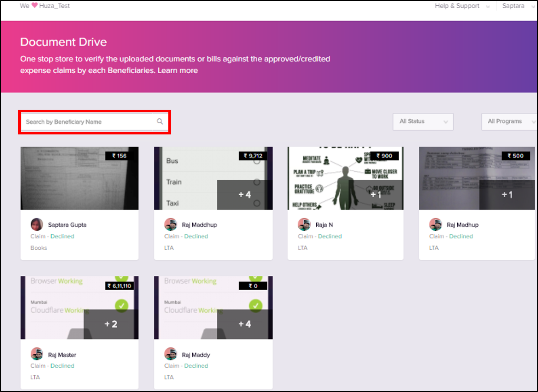Expand the All Programs dropdown

pos(509,121)
